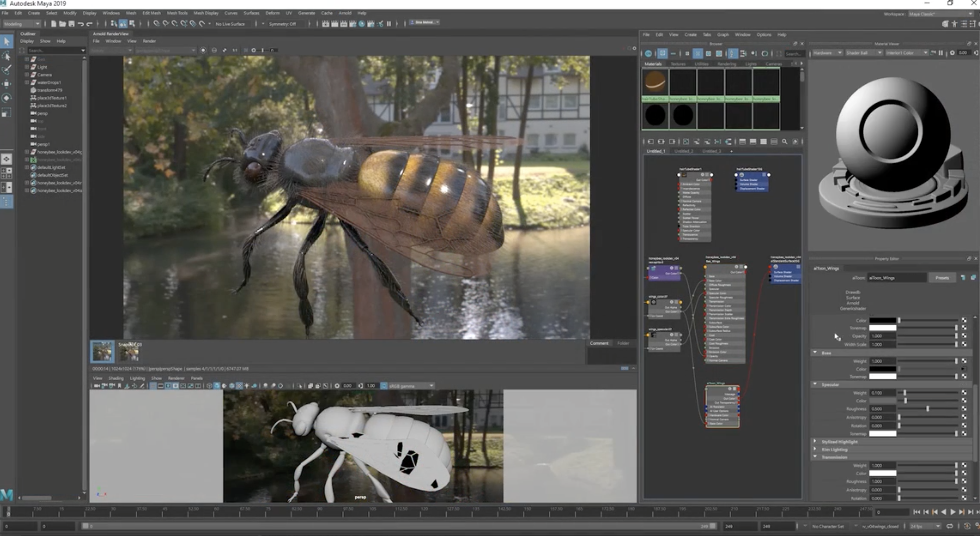Click the Base Color black swatch
This screenshot has width=980, height=536.
pos(882,369)
